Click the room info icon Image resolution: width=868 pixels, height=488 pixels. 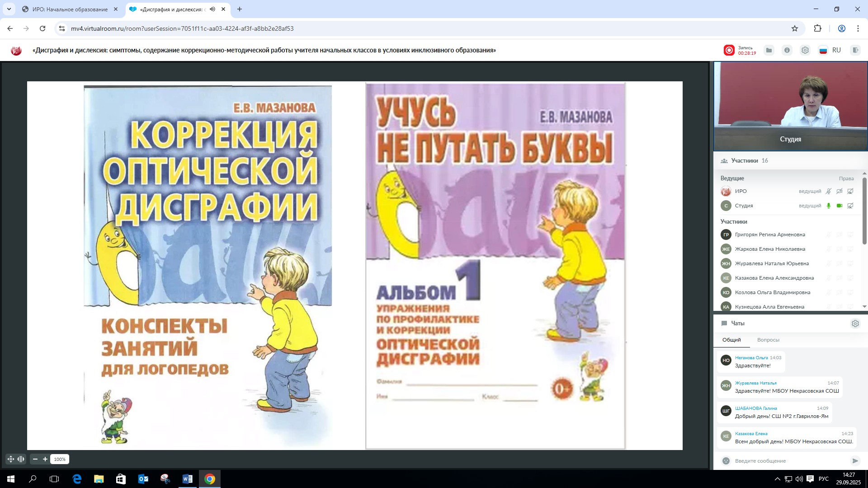tap(787, 50)
